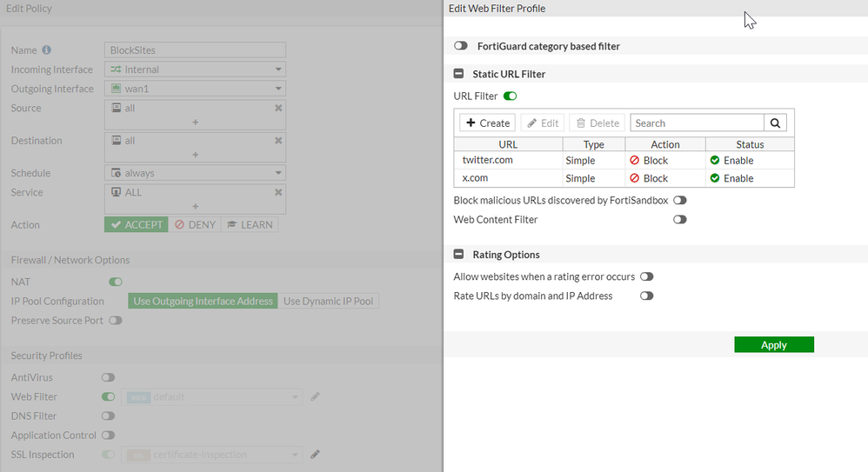Open the Incoming Interface dropdown
Screen dimensions: 868x472
tap(195, 70)
